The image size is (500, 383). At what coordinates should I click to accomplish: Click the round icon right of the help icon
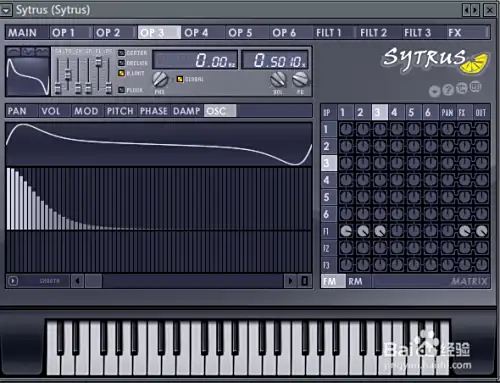(x=462, y=88)
